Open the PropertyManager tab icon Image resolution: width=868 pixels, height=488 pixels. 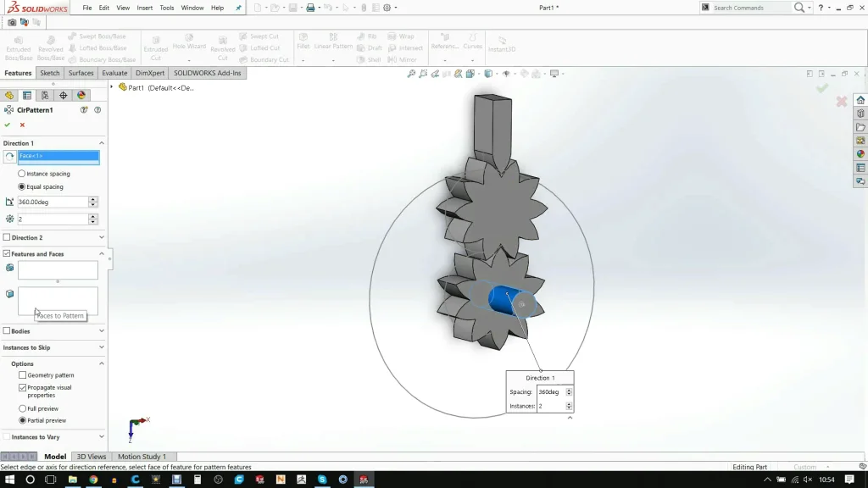(27, 96)
